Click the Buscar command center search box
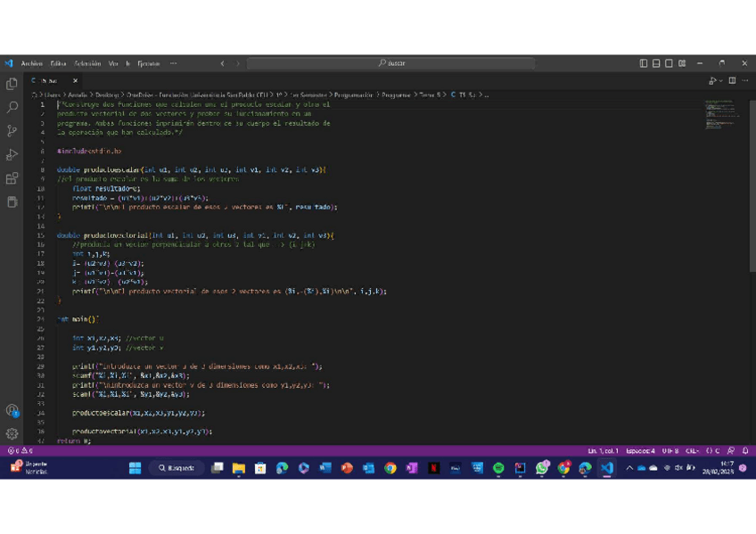The height and width of the screenshot is (534, 756). tap(390, 63)
